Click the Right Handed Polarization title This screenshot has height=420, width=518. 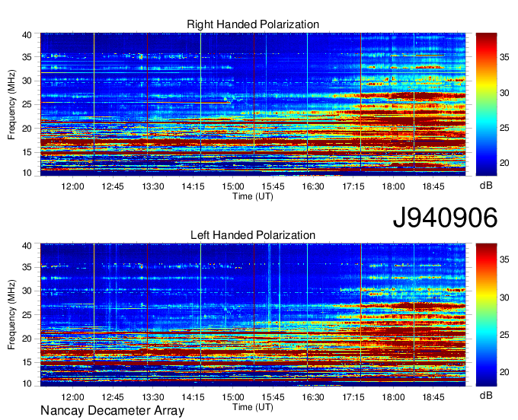[253, 24]
